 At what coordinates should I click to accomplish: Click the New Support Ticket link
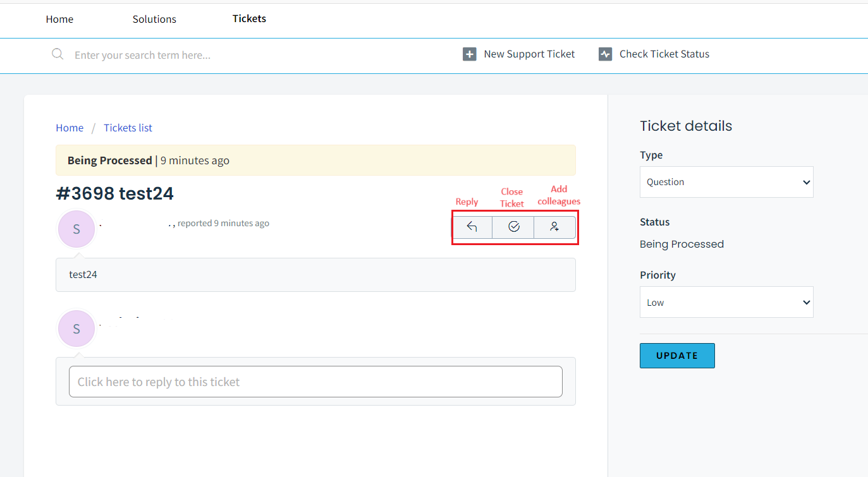coord(529,54)
